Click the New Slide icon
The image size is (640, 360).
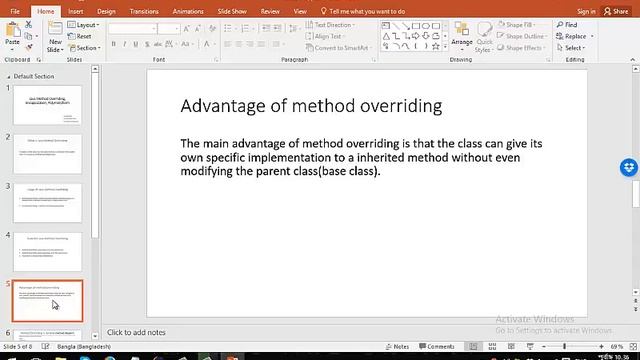pyautogui.click(x=55, y=29)
